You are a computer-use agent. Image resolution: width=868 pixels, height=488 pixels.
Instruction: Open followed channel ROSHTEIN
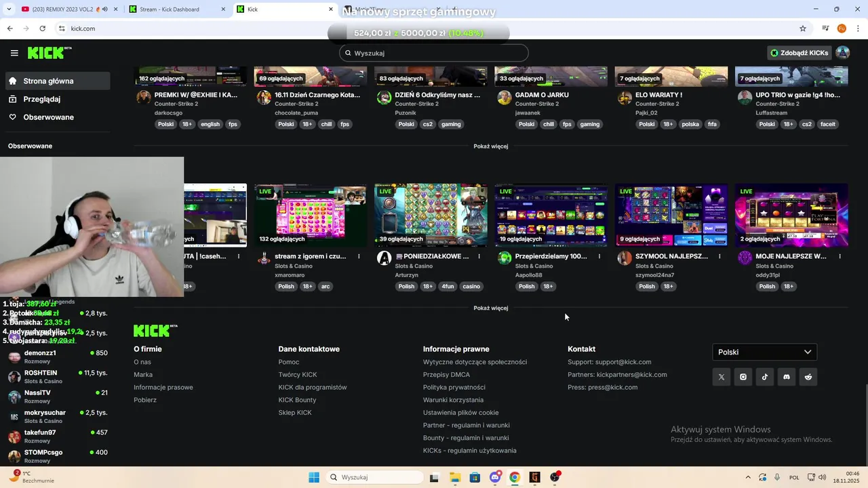pyautogui.click(x=58, y=376)
